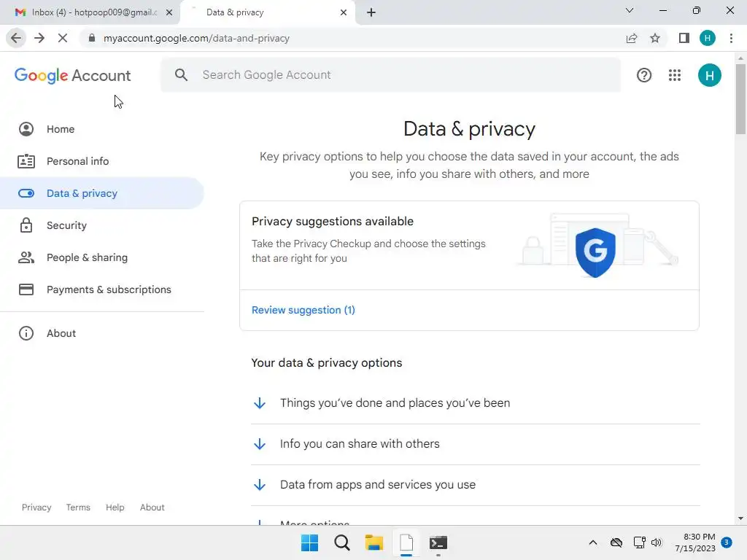Click the Review suggestion (1) link
747x560 pixels.
303,310
